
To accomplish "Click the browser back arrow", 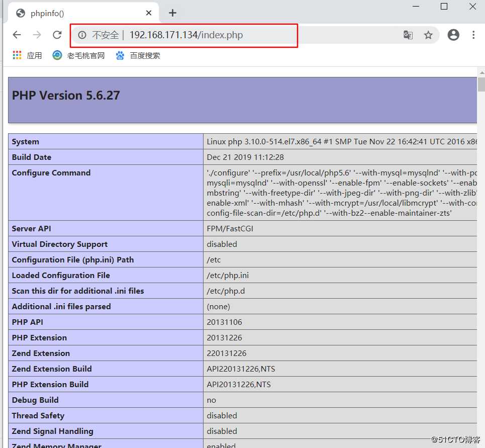I will click(17, 35).
